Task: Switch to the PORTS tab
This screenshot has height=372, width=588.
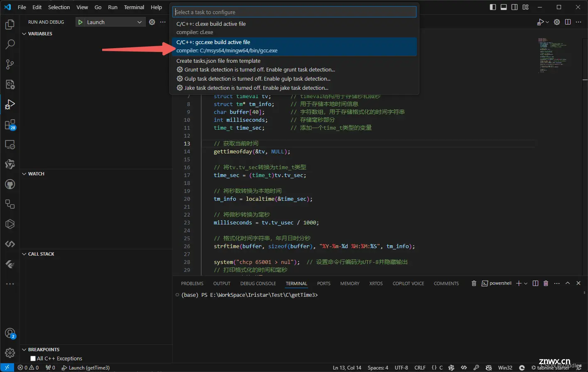Action: [324, 283]
